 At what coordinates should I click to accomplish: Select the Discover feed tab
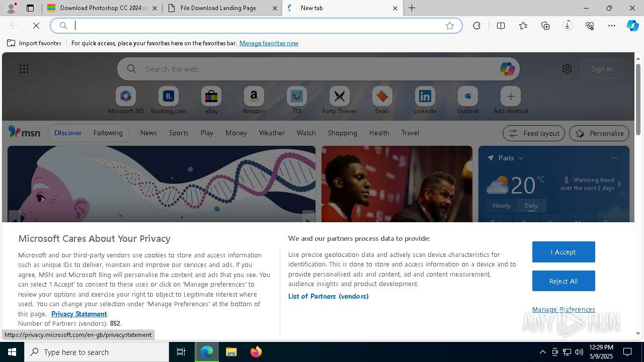coord(68,133)
